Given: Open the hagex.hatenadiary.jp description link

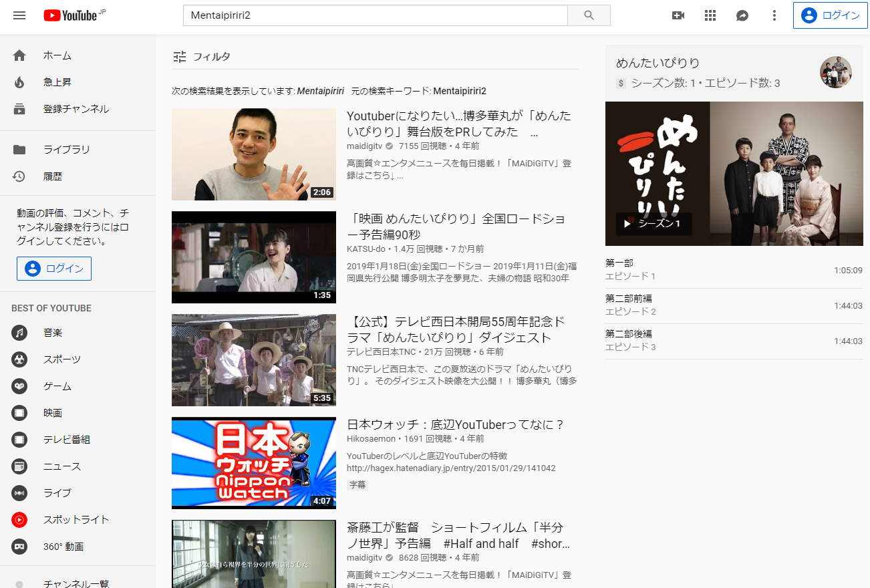Looking at the screenshot, I should click(451, 468).
